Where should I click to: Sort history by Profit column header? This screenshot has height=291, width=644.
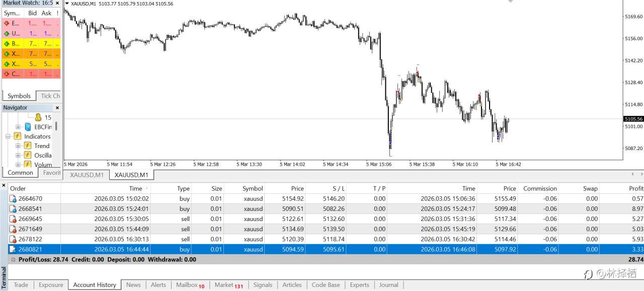click(x=622, y=188)
